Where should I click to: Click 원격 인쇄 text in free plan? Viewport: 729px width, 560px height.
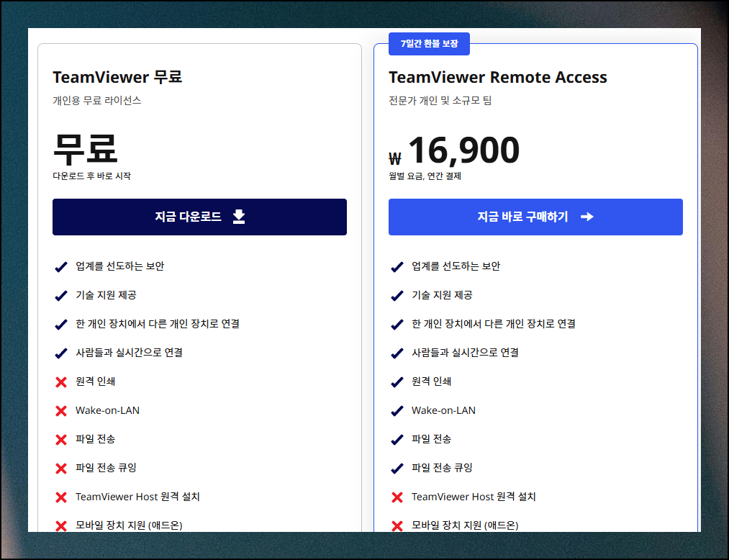(95, 381)
